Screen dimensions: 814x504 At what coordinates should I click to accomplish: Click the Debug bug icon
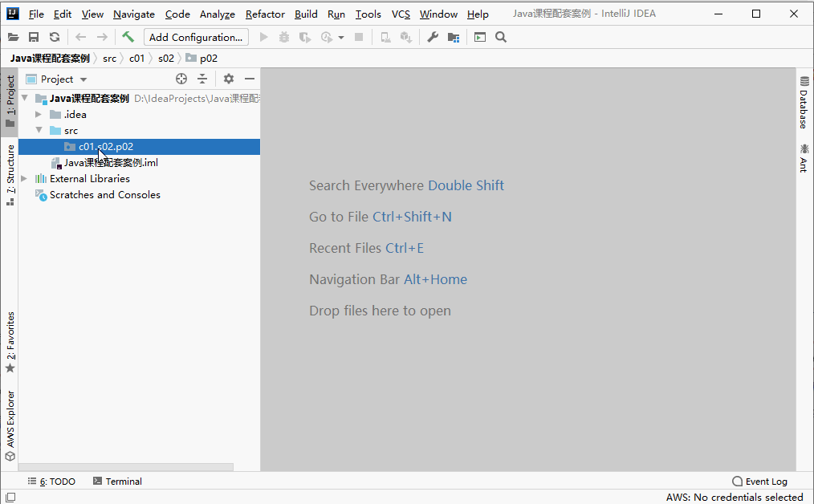(x=284, y=38)
